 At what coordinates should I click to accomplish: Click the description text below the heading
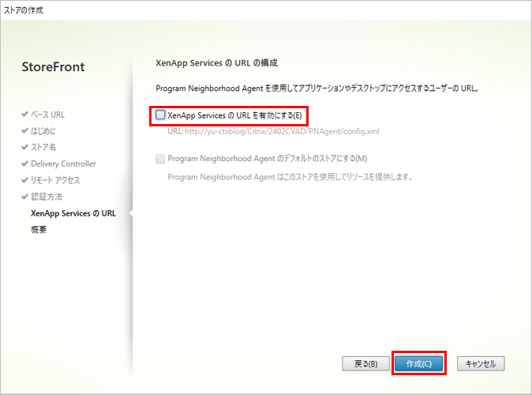click(x=319, y=88)
